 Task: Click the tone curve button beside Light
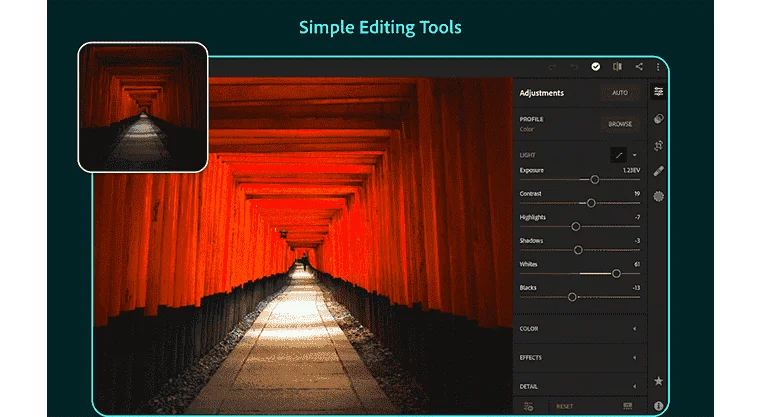618,155
